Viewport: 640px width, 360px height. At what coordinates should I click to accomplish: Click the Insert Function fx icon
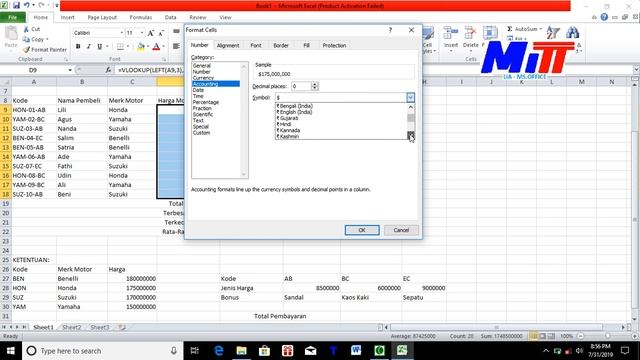108,70
